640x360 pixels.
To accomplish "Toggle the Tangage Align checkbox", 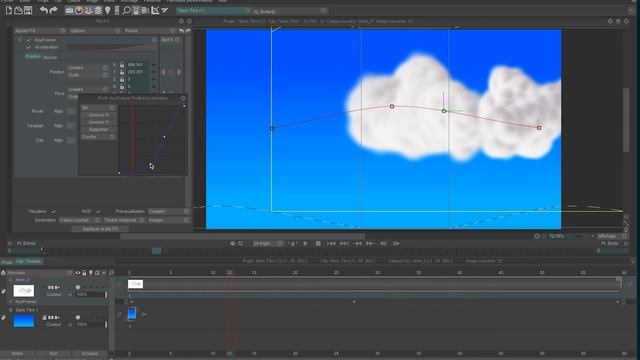I will tap(71, 126).
